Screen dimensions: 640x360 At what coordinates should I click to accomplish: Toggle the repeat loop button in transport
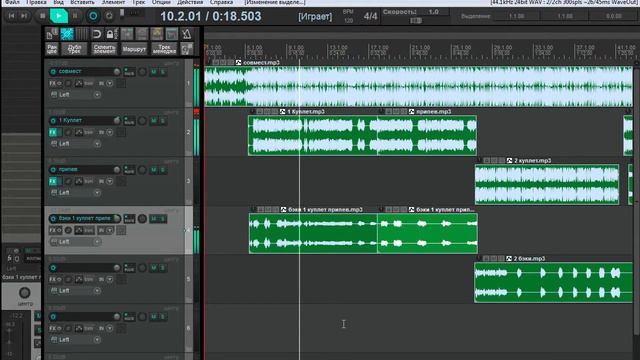tap(109, 16)
